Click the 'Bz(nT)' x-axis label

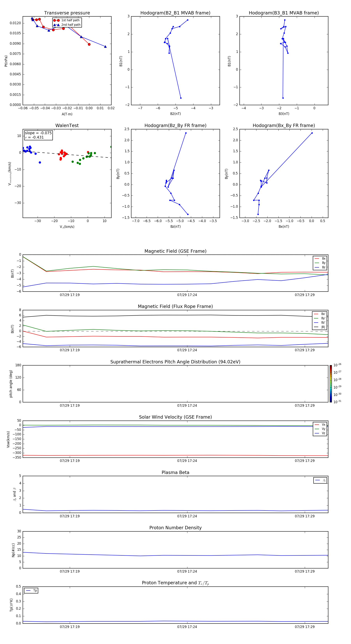pyautogui.click(x=175, y=227)
